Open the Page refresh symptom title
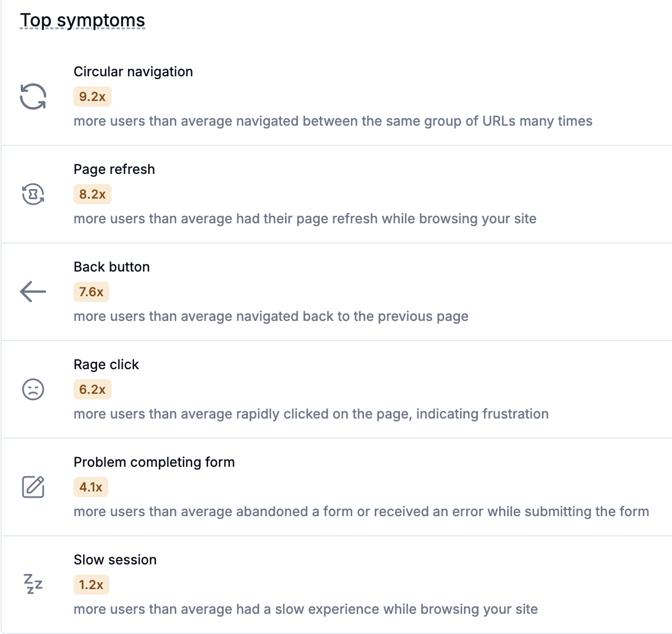 (x=114, y=169)
